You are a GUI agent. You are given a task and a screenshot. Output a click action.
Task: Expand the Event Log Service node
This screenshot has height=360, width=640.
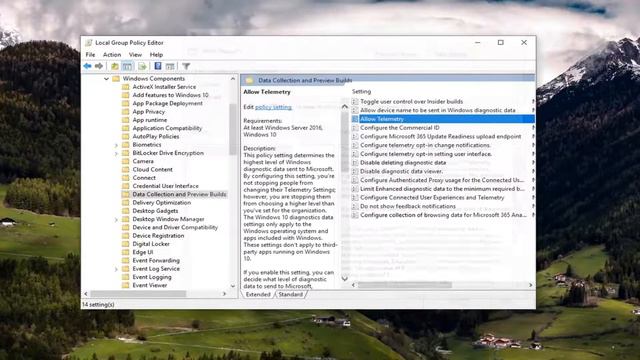(x=116, y=269)
